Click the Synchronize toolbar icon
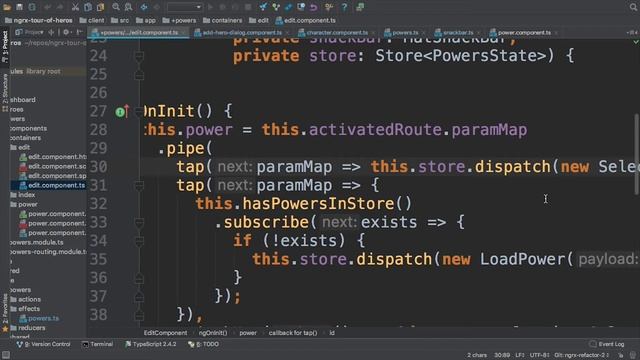Viewport: 640px width, 360px height. click(32, 7)
